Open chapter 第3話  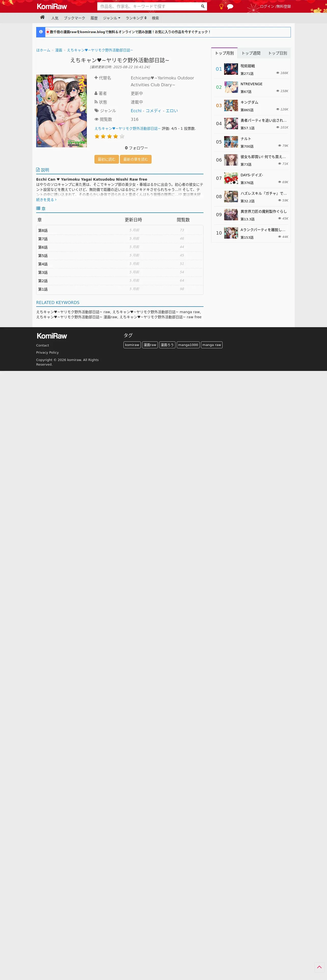(x=43, y=272)
